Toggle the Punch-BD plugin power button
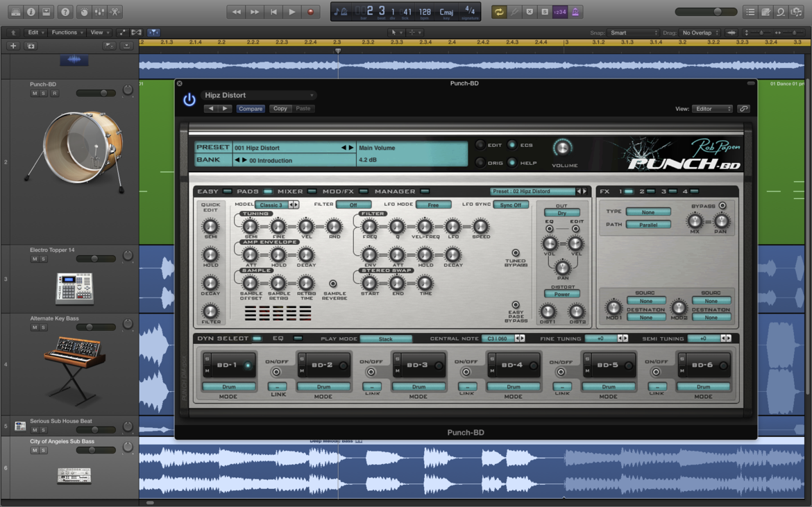This screenshot has height=507, width=812. pos(189,99)
